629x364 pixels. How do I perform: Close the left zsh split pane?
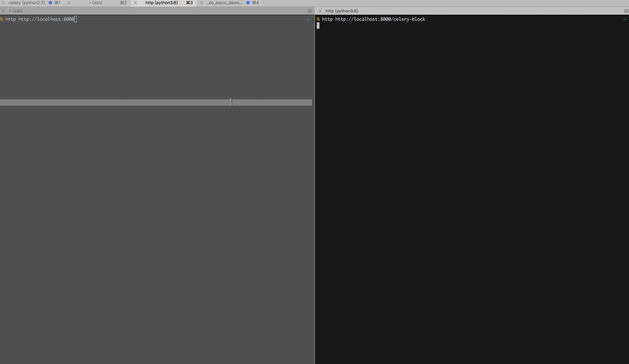(x=3, y=11)
